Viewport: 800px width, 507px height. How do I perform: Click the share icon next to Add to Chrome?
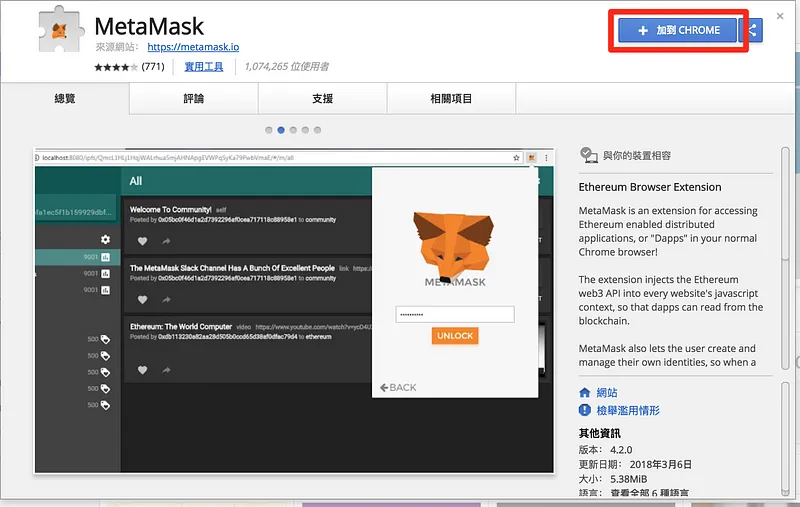coord(752,30)
